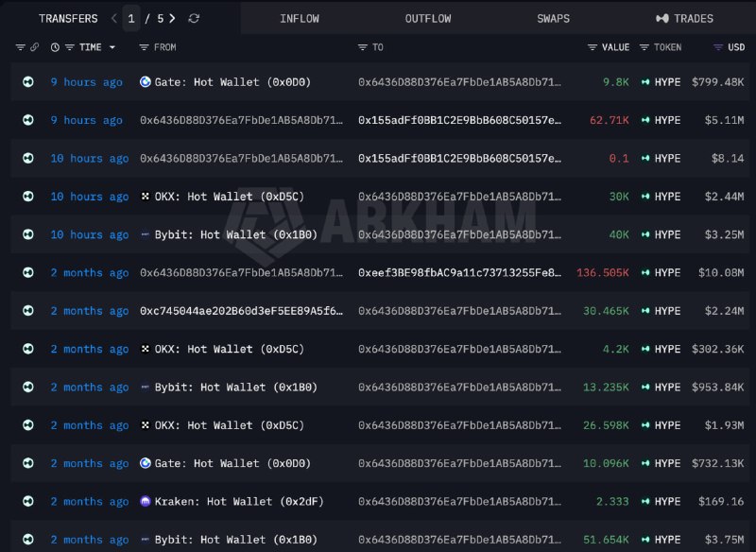Open the FROM column filter
This screenshot has height=552, width=756.
(x=144, y=47)
